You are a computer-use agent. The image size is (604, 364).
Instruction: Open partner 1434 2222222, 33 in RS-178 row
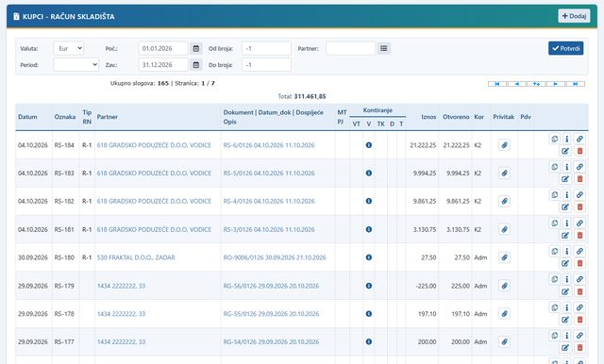[122, 314]
